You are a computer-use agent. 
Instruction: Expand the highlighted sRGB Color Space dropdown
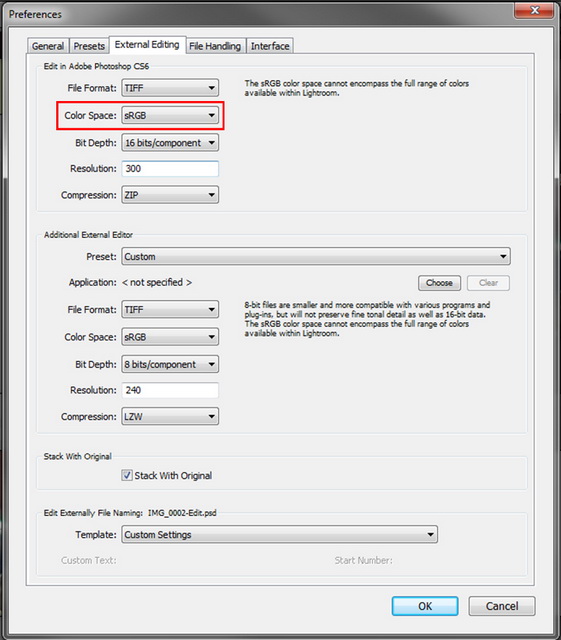(x=170, y=116)
